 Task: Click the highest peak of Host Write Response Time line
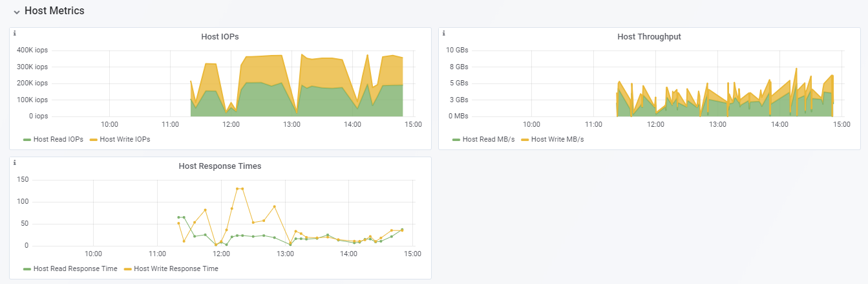click(240, 189)
